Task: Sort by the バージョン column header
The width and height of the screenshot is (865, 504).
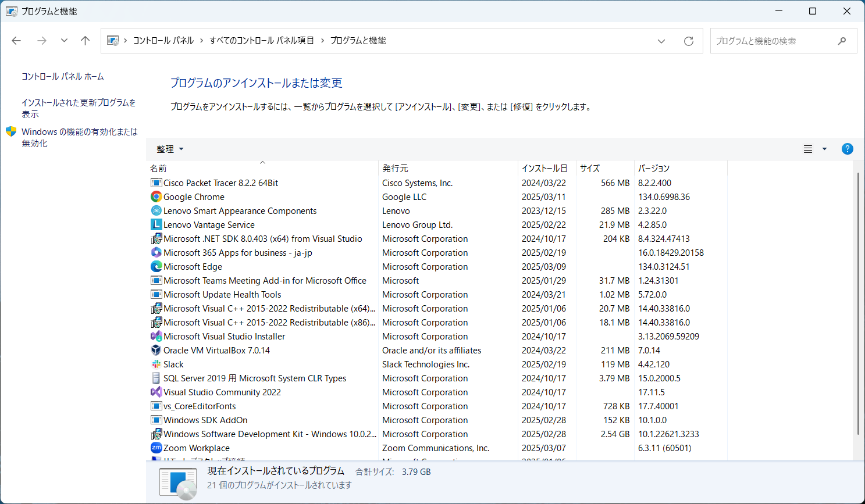Action: point(681,168)
